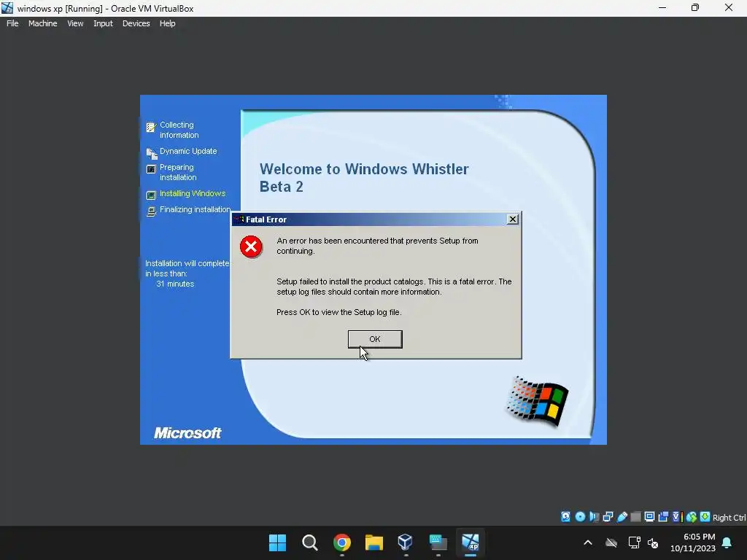Open the Windows Start menu
Viewport: 747px width, 560px height.
[277, 542]
